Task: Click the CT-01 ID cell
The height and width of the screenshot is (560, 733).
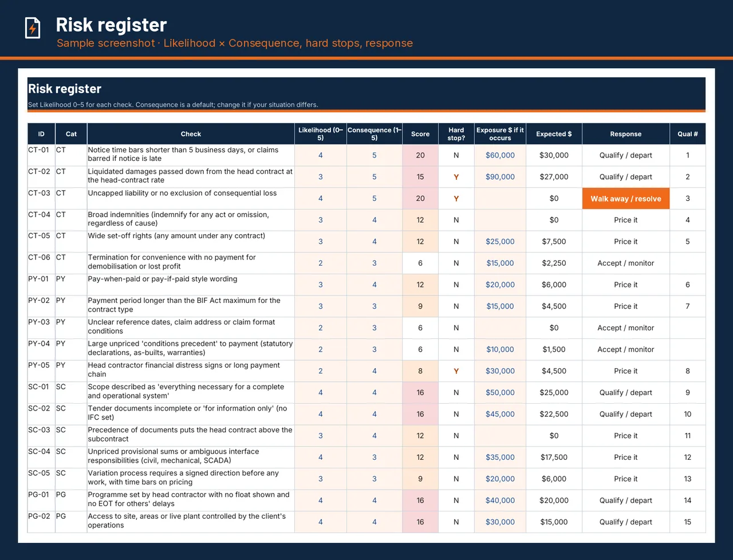Action: [x=41, y=155]
